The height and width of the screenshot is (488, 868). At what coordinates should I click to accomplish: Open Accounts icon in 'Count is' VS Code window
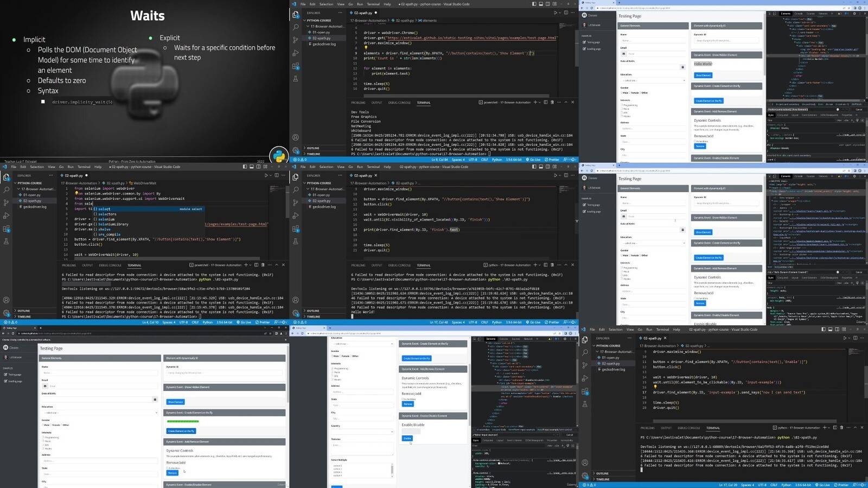point(296,137)
